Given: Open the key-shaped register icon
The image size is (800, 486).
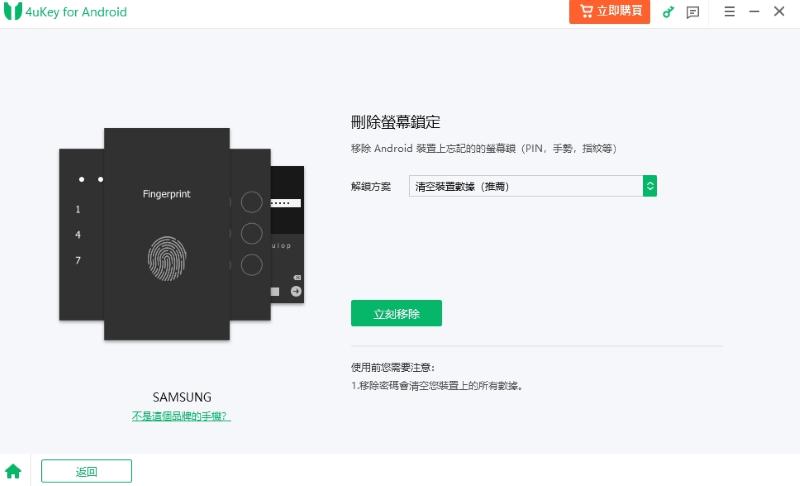Looking at the screenshot, I should [x=668, y=12].
